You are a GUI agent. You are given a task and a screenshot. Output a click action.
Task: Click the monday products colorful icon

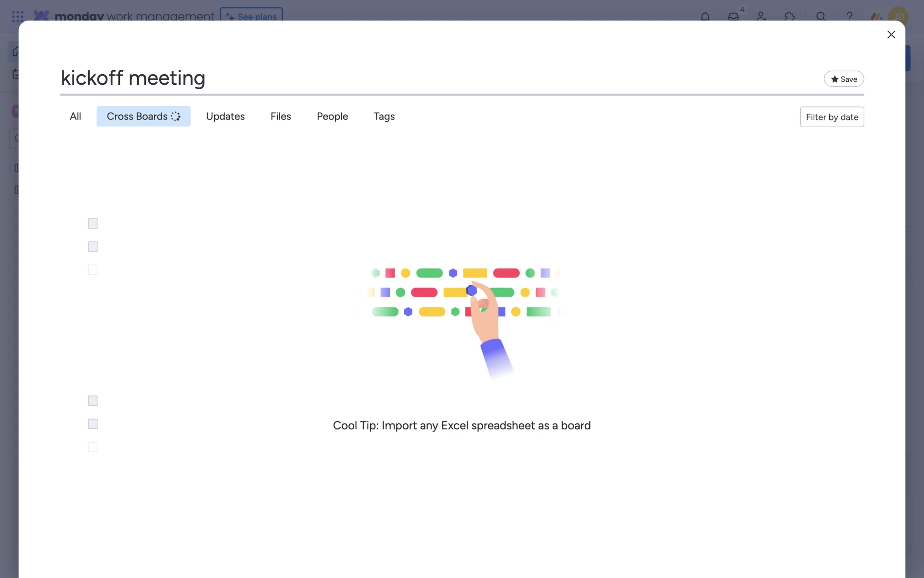(876, 17)
